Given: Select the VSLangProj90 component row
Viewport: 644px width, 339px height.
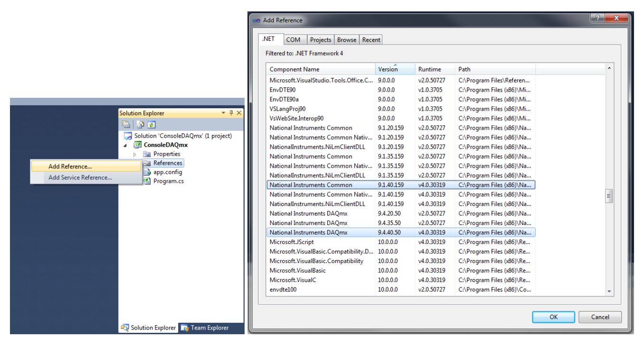Looking at the screenshot, I should (x=401, y=109).
